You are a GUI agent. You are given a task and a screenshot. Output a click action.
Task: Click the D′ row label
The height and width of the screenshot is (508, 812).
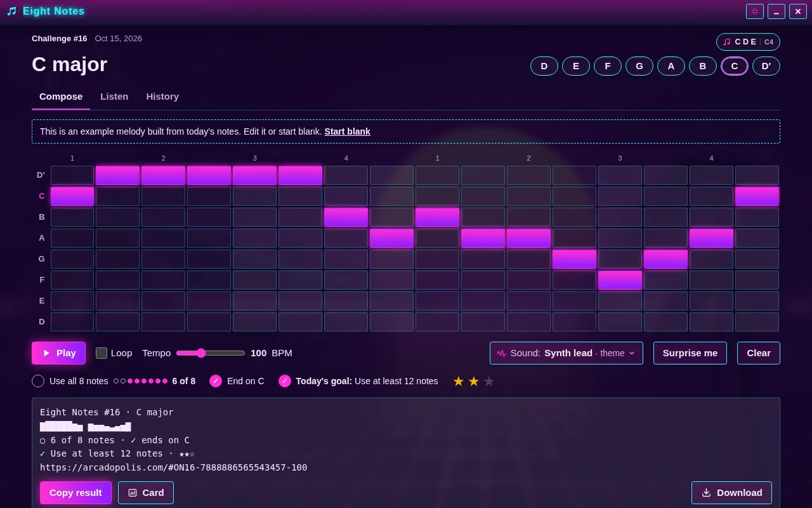41,175
